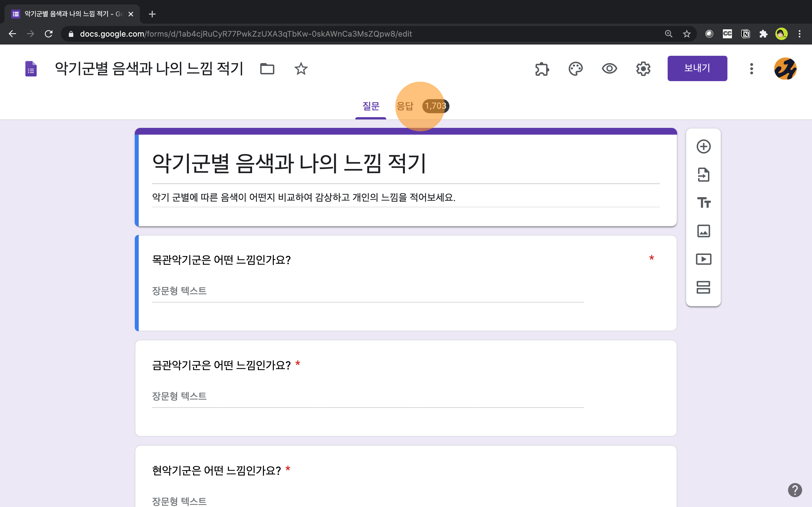Viewport: 812px width, 507px height.
Task: Open the help question mark button
Action: coord(795,490)
